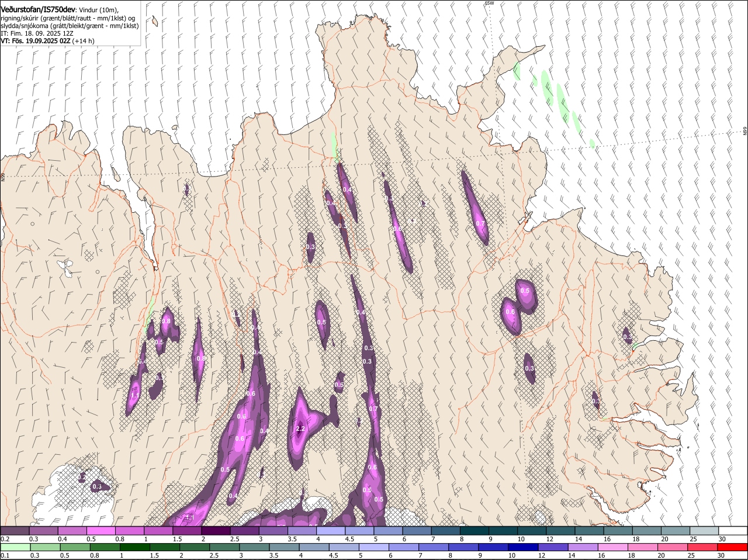Click the darkest purple swatch labelled 2 in the upper legend row
This screenshot has height=560, width=748.
coord(215,531)
